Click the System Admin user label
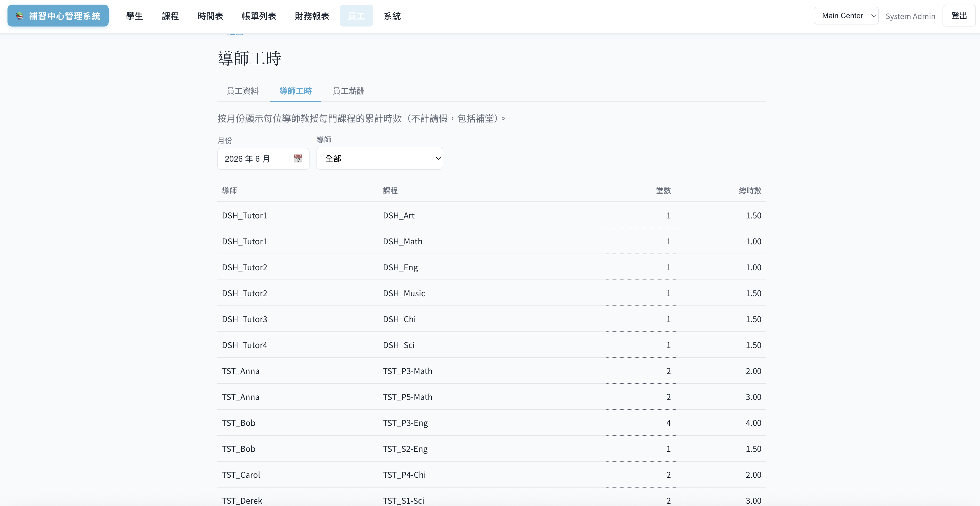980x506 pixels. pos(910,16)
